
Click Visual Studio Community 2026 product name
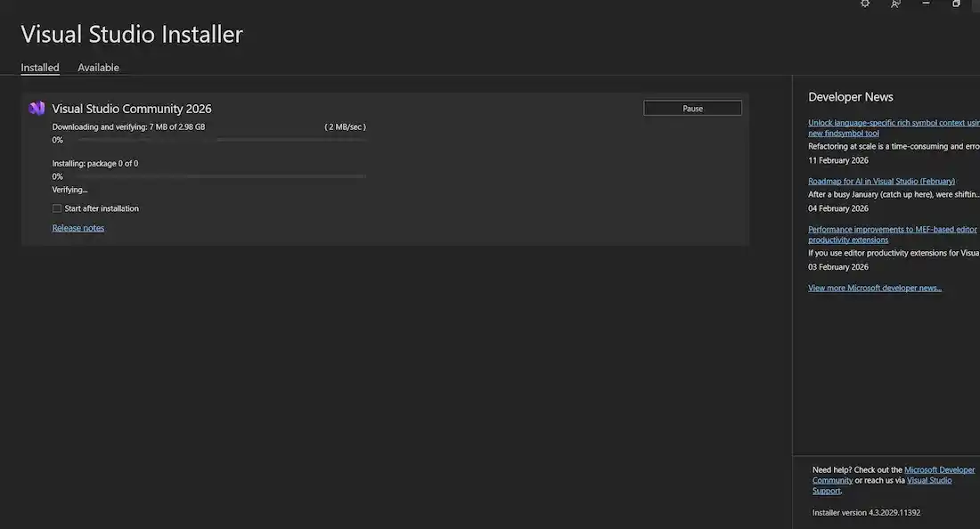tap(132, 109)
